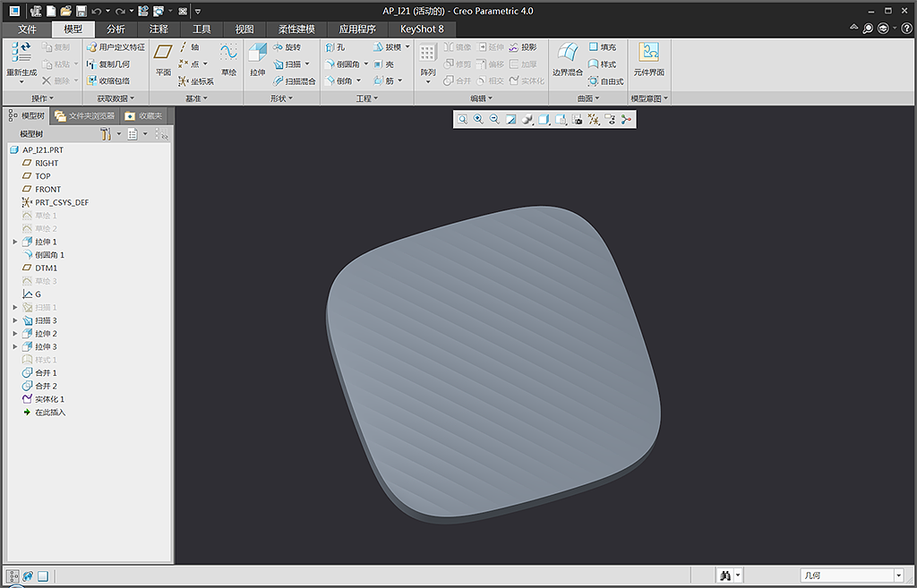Zoom out using the graphics toolbar magnifier minus
The height and width of the screenshot is (588, 917).
[494, 119]
